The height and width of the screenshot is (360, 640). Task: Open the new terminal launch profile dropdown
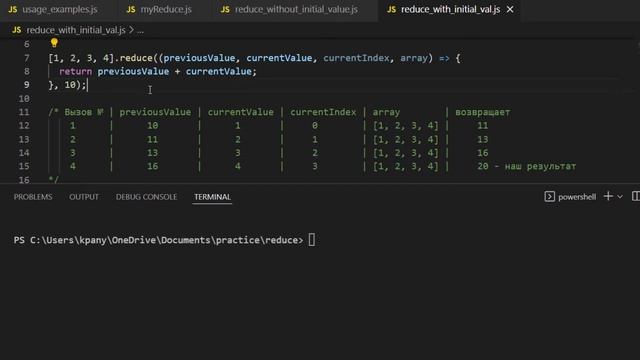(x=620, y=197)
